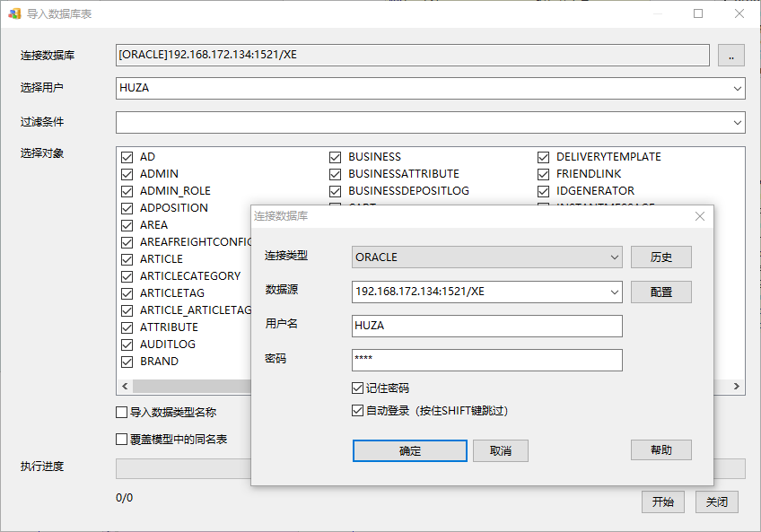Uncheck the AUDITLOG checkbox
761x532 pixels.
tap(127, 344)
